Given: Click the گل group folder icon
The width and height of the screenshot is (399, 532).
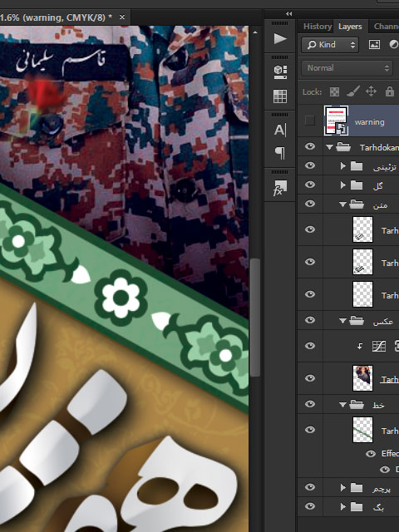Looking at the screenshot, I should 357,185.
